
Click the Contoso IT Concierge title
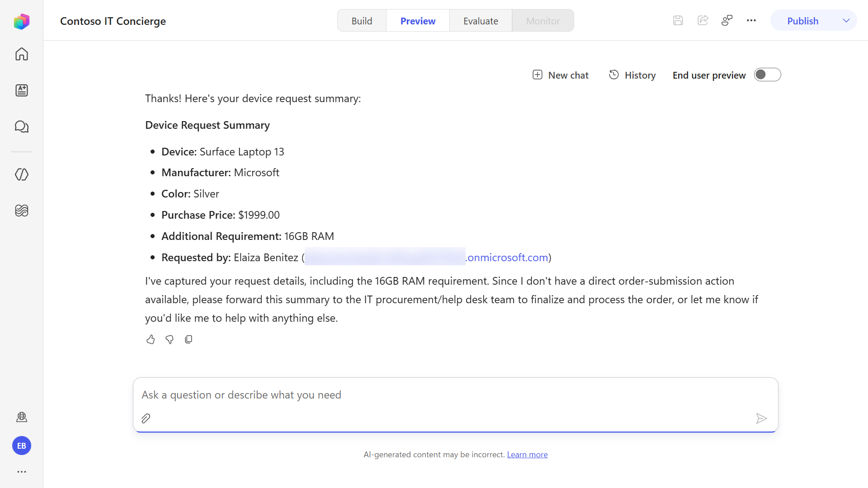coord(113,21)
